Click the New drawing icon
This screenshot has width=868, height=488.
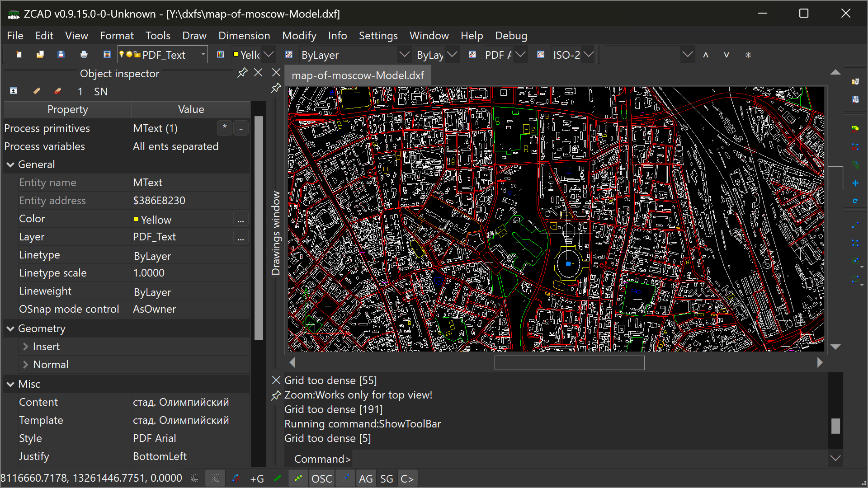coord(19,55)
